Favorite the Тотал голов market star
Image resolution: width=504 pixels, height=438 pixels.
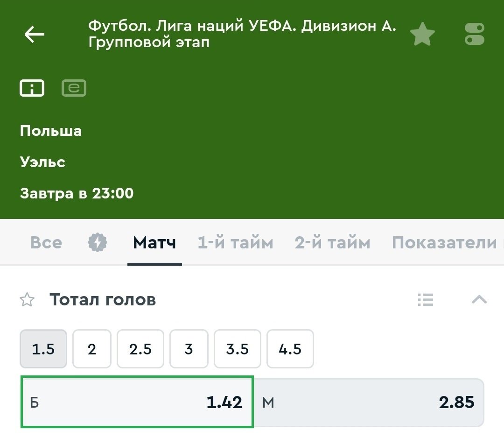coord(28,300)
